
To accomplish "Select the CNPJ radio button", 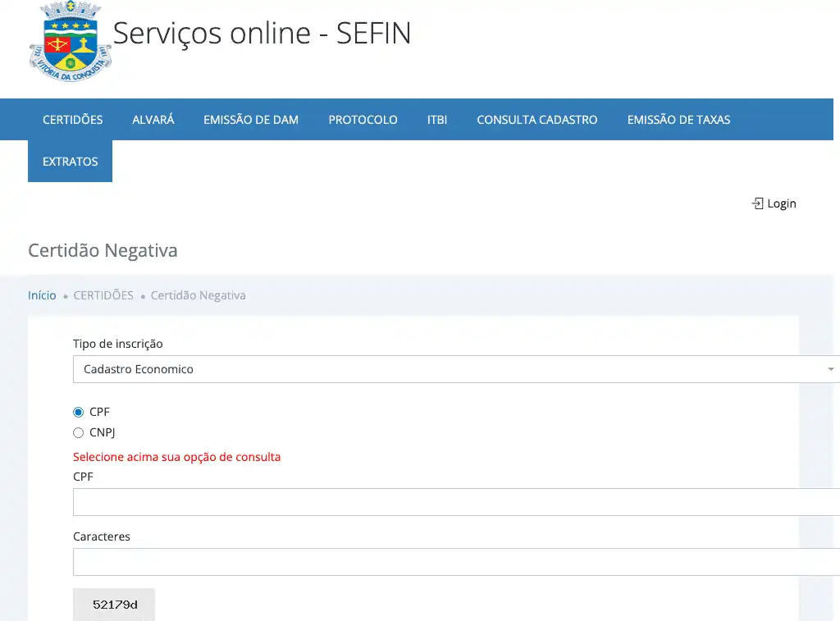I will point(79,433).
